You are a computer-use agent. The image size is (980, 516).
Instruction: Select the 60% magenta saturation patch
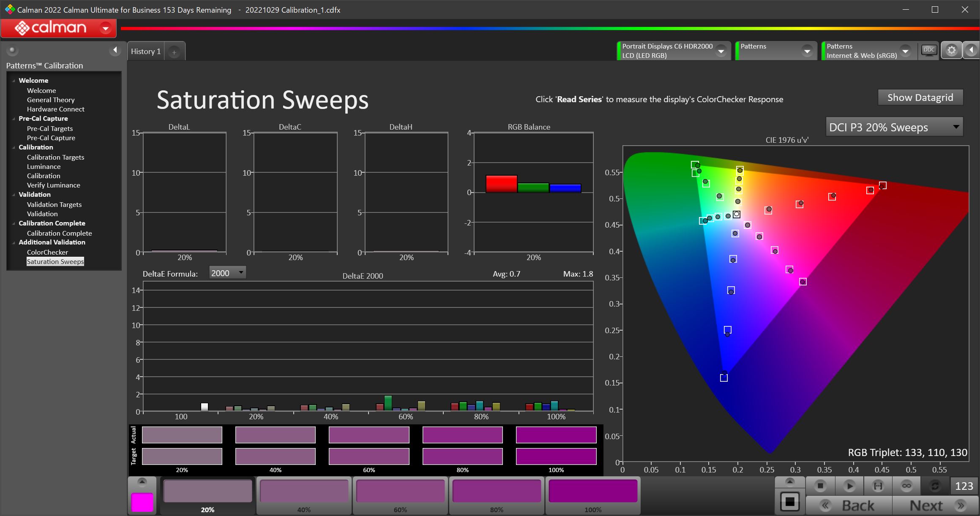(x=400, y=495)
